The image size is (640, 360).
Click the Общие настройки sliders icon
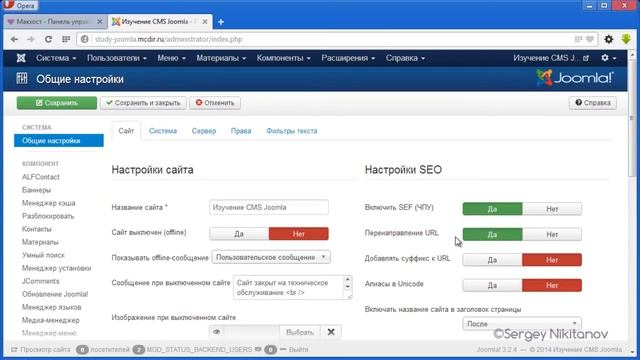coord(22,79)
